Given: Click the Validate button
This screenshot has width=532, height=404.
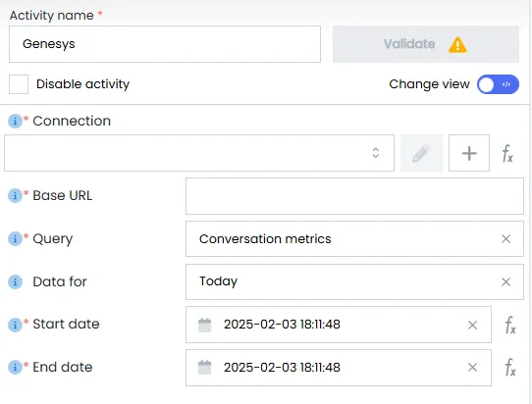Looking at the screenshot, I should click(426, 44).
